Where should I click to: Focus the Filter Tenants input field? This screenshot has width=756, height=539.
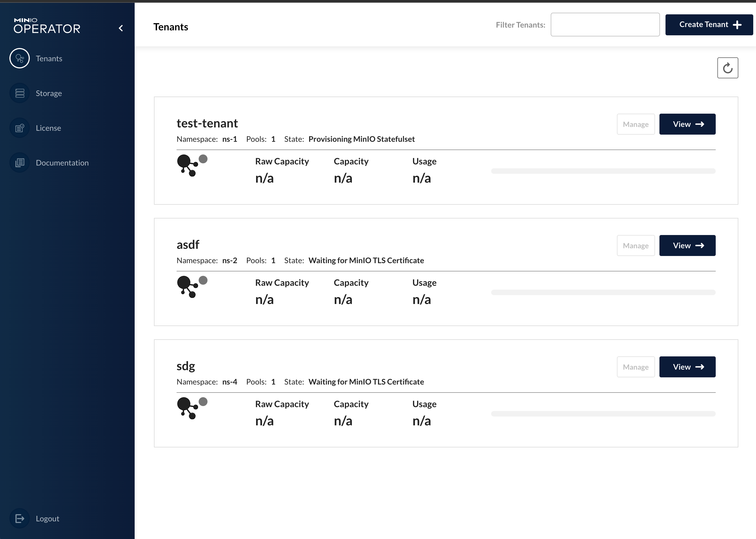605,25
